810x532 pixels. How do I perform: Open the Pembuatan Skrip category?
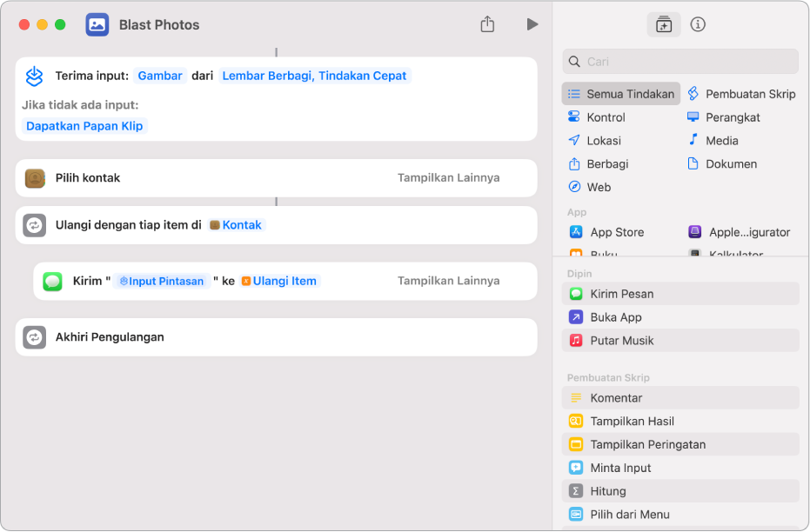coord(742,94)
